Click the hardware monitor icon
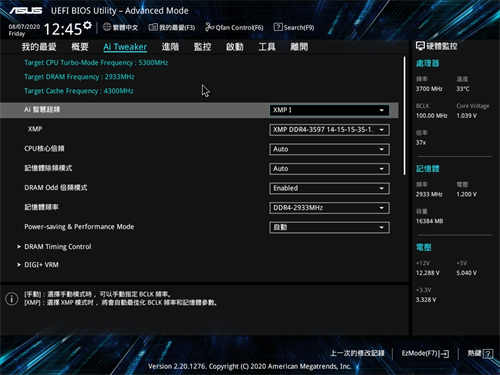The image size is (500, 375). coord(420,46)
